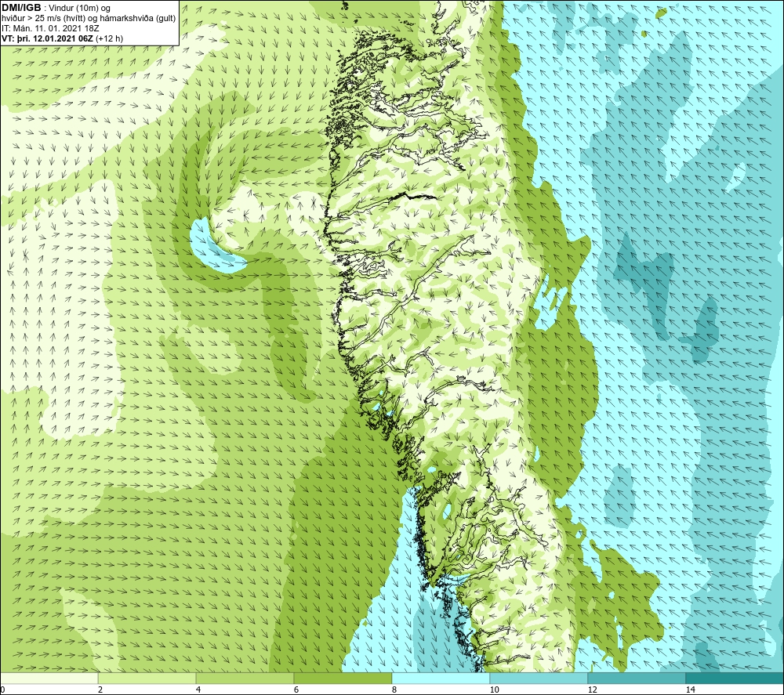This screenshot has height=695, width=784.
Task: Click the 4–6 m/s green legend swatch
Action: 245,678
